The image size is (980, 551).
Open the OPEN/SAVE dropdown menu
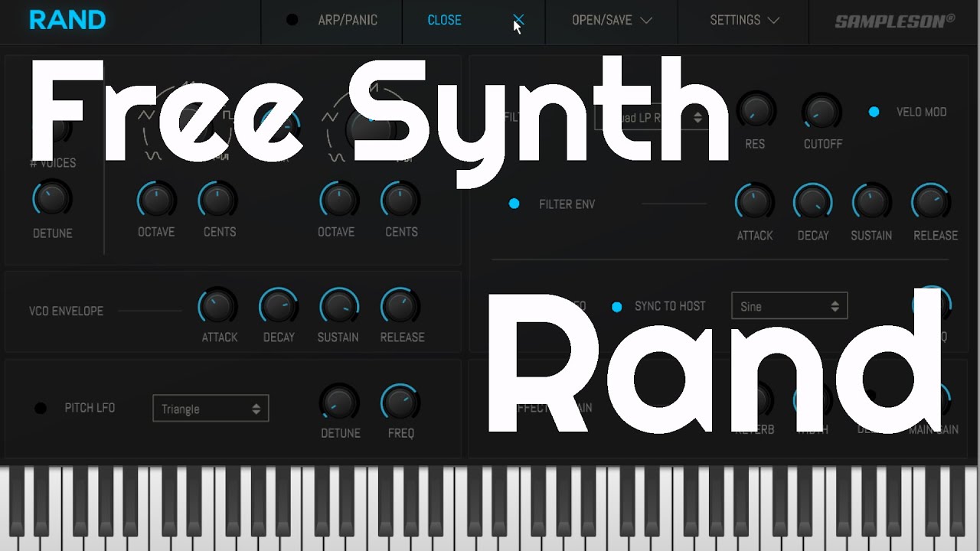click(x=612, y=20)
